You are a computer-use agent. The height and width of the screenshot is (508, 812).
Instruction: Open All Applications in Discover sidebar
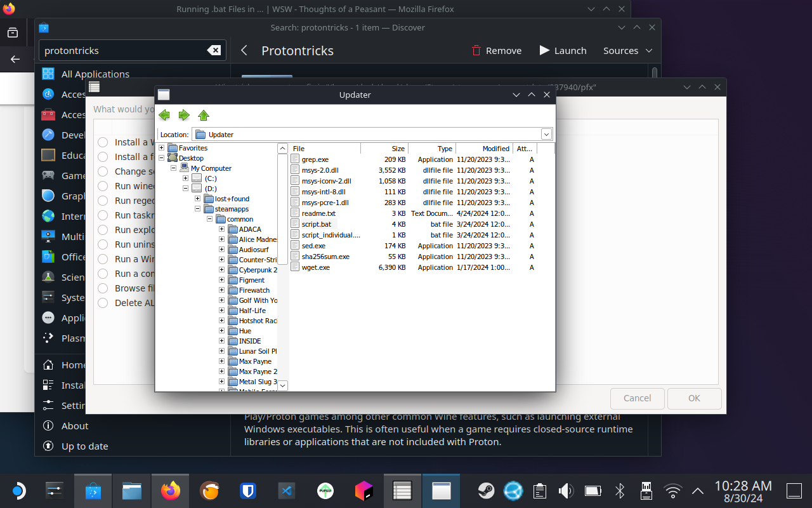pyautogui.click(x=133, y=74)
